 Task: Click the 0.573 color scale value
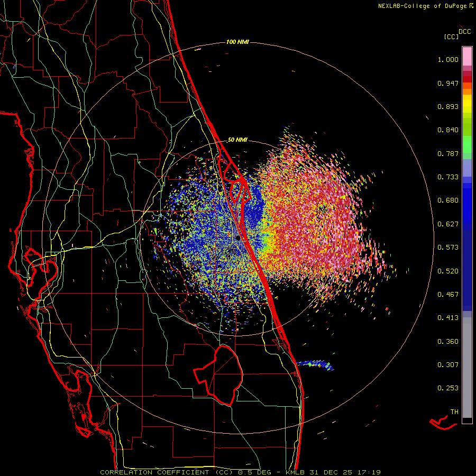point(448,248)
